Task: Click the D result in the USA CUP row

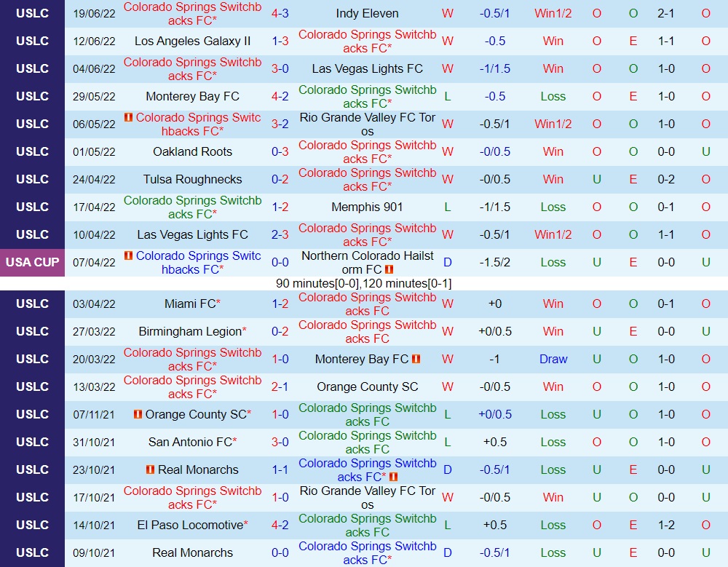Action: (x=448, y=262)
